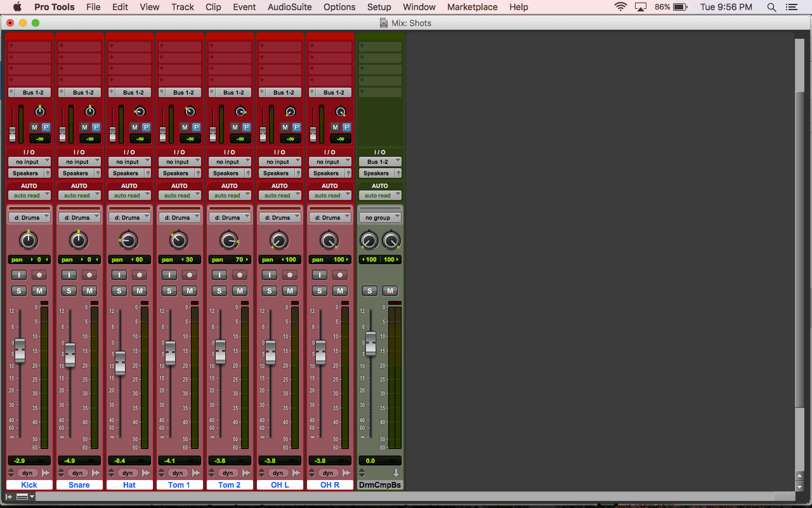Viewport: 812px width, 508px height.
Task: Open the AudioSuite menu
Action: point(289,7)
